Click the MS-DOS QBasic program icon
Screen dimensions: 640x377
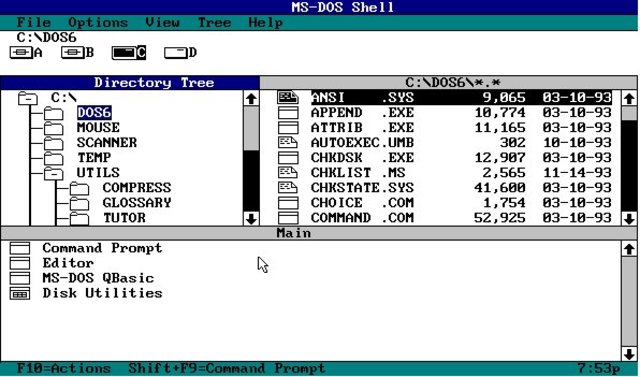click(x=20, y=278)
